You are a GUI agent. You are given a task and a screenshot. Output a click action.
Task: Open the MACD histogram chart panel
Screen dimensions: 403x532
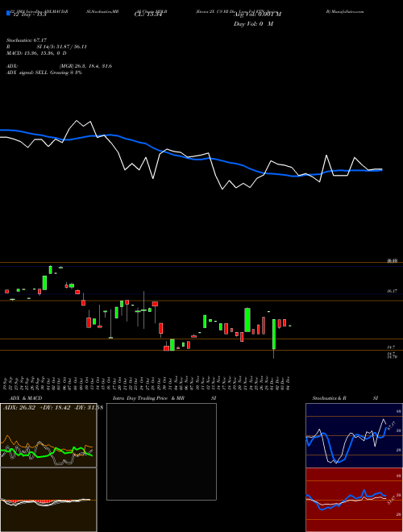coord(48,500)
